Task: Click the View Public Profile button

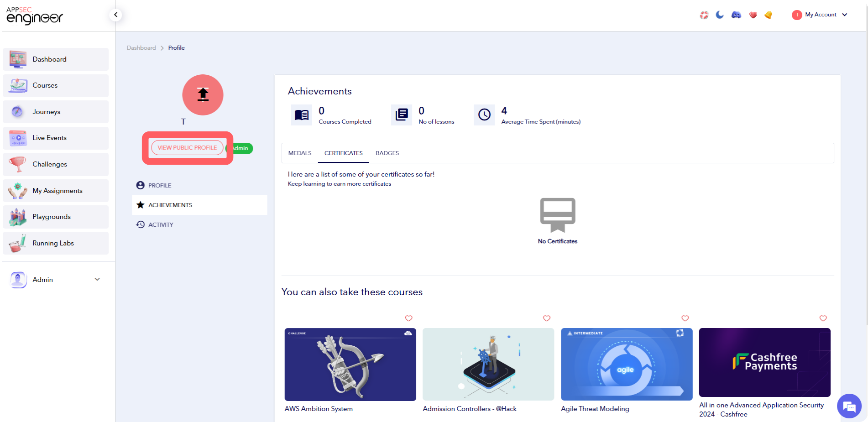Action: click(187, 148)
